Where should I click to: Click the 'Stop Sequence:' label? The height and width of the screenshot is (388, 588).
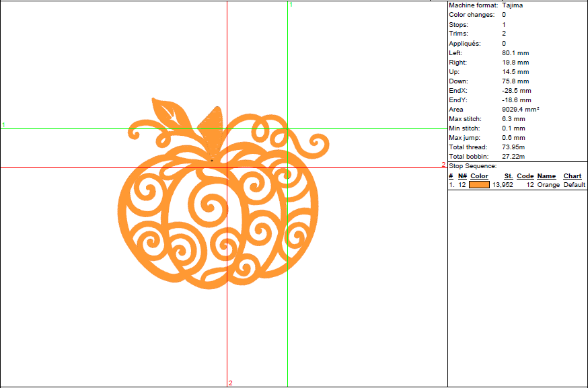pyautogui.click(x=472, y=166)
